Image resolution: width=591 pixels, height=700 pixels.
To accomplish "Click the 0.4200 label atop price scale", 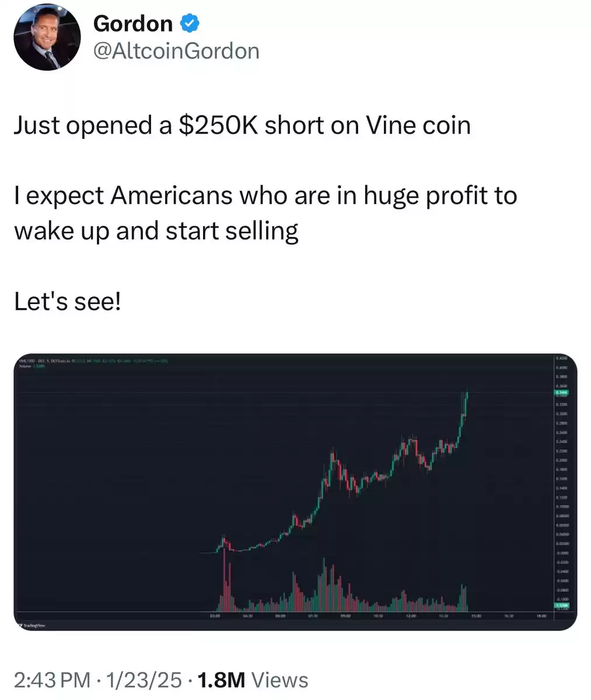I will coord(560,358).
